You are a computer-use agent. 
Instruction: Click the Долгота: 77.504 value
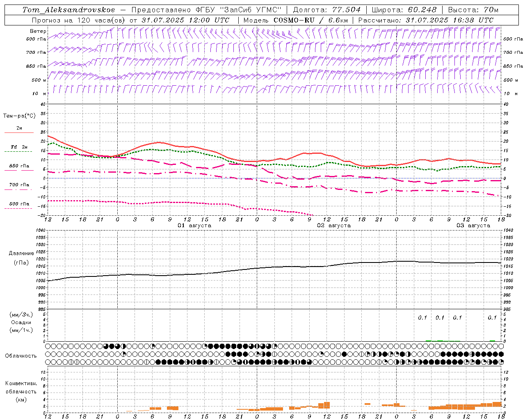(326, 10)
